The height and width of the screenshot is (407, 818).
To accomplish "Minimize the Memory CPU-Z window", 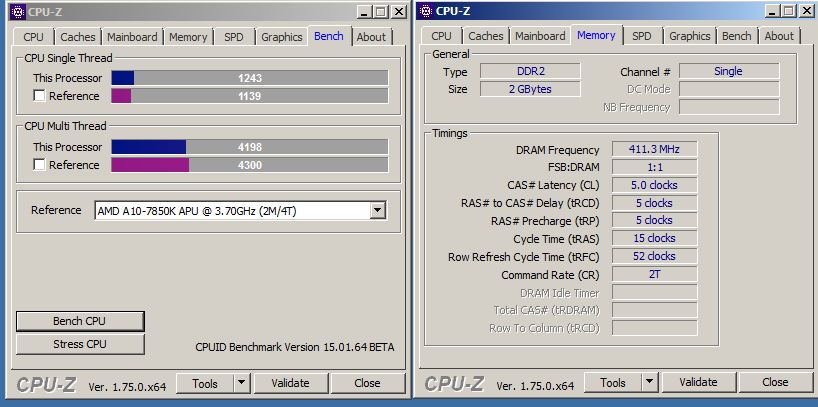I will (x=772, y=11).
